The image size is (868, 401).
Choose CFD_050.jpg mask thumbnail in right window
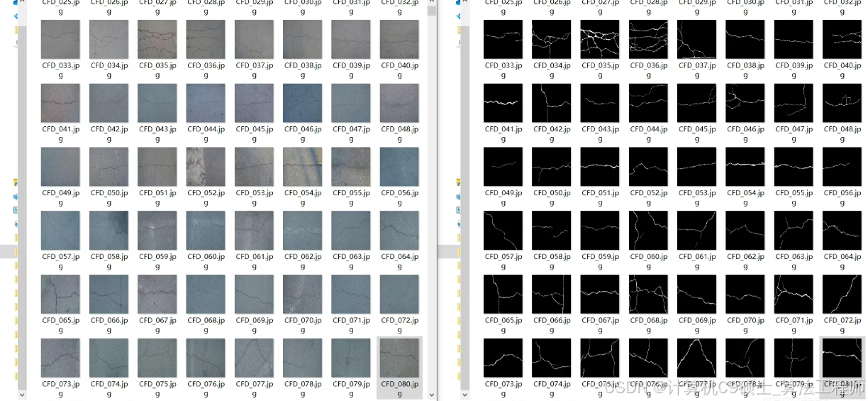[551, 167]
